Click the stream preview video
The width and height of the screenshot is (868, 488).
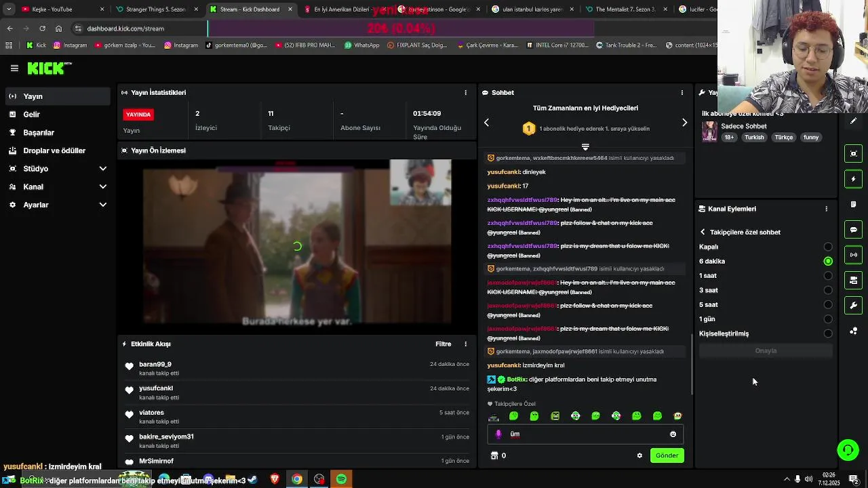pos(297,245)
